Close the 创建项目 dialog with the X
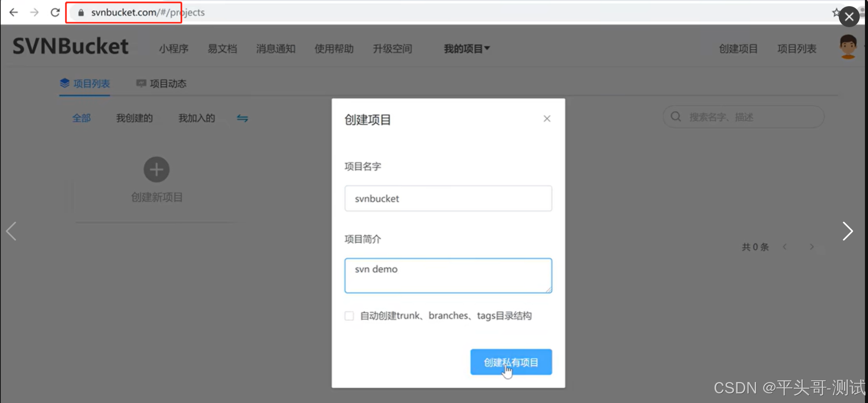The width and height of the screenshot is (868, 403). point(547,119)
